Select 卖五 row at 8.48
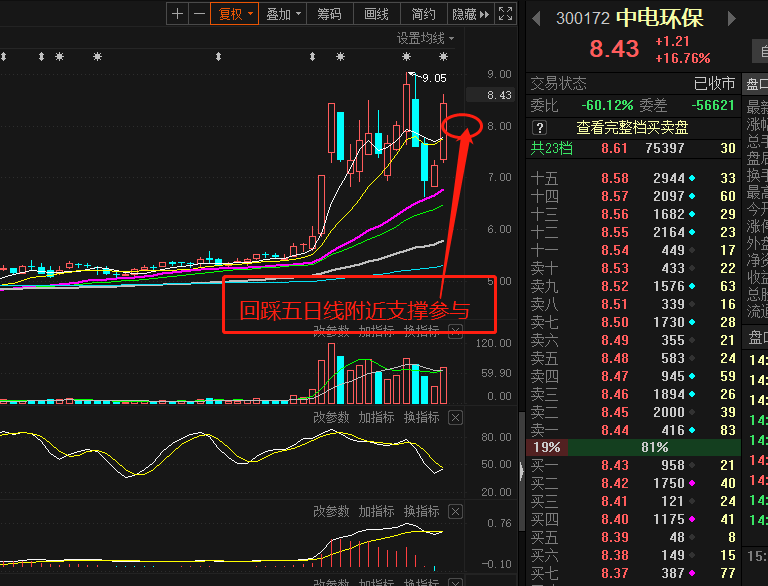768x586 pixels. [633, 358]
